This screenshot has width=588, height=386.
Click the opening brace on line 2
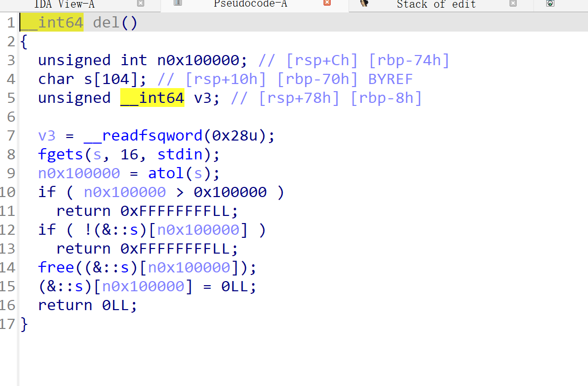pyautogui.click(x=24, y=42)
